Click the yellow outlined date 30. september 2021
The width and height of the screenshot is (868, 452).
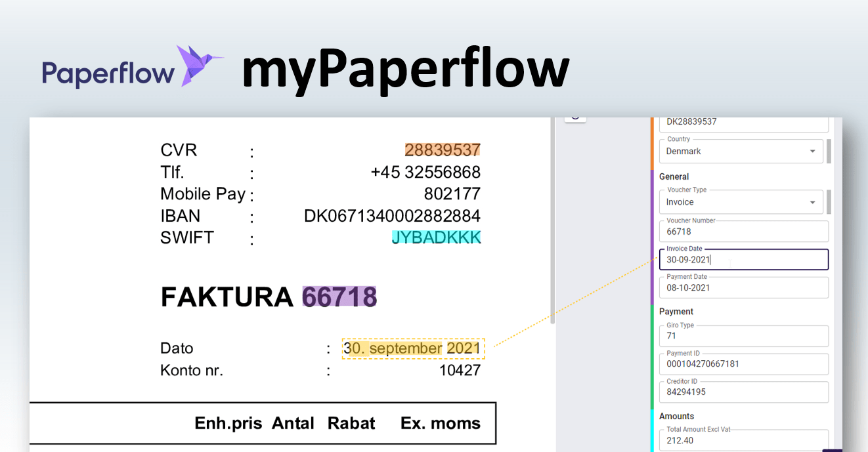click(412, 348)
